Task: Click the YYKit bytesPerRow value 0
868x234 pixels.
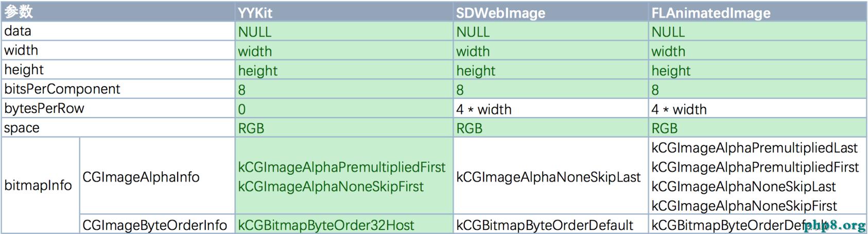Action: point(242,109)
